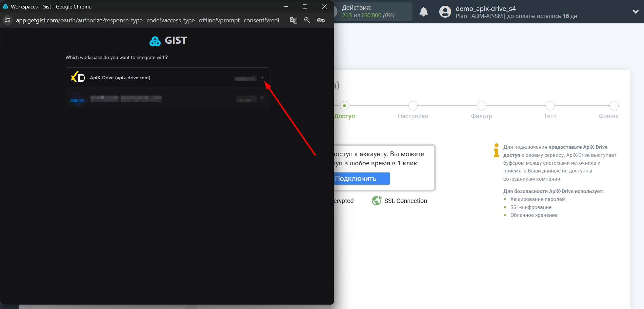Click the demo_apix-drive_s4 profile avatar
This screenshot has height=309, width=644.
(445, 12)
